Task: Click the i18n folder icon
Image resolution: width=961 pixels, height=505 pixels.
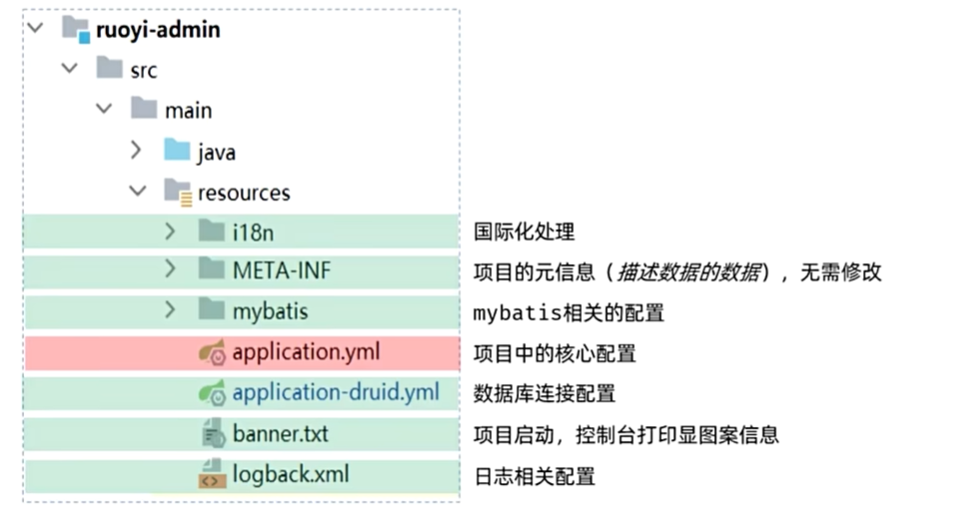Action: pos(211,232)
